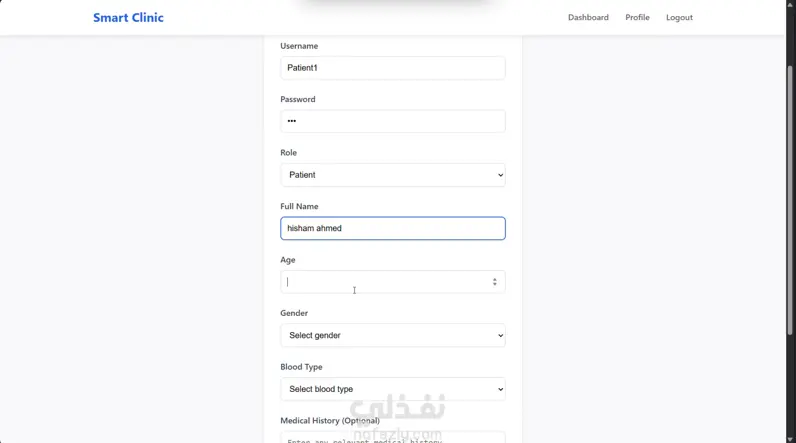Focus the Username field containing Patient1

point(392,68)
